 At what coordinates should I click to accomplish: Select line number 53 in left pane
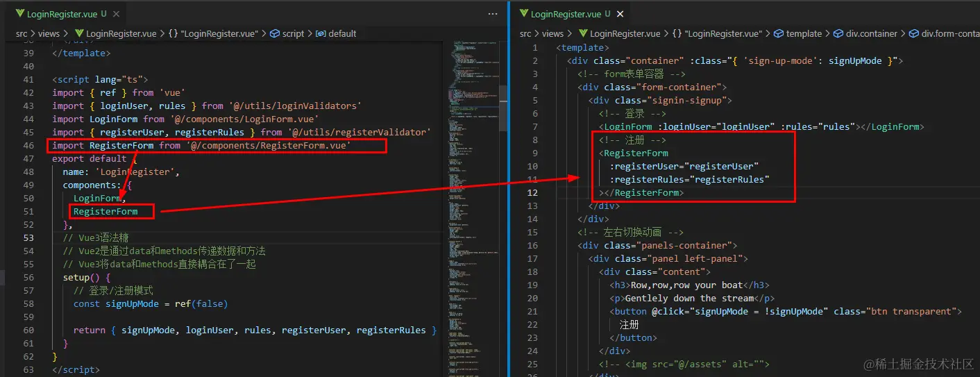point(28,238)
